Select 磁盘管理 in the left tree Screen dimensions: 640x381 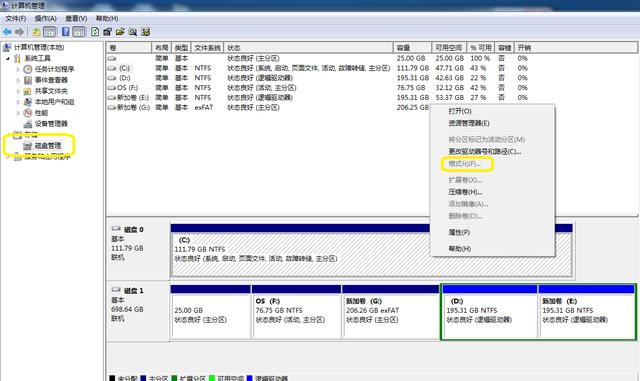point(48,146)
